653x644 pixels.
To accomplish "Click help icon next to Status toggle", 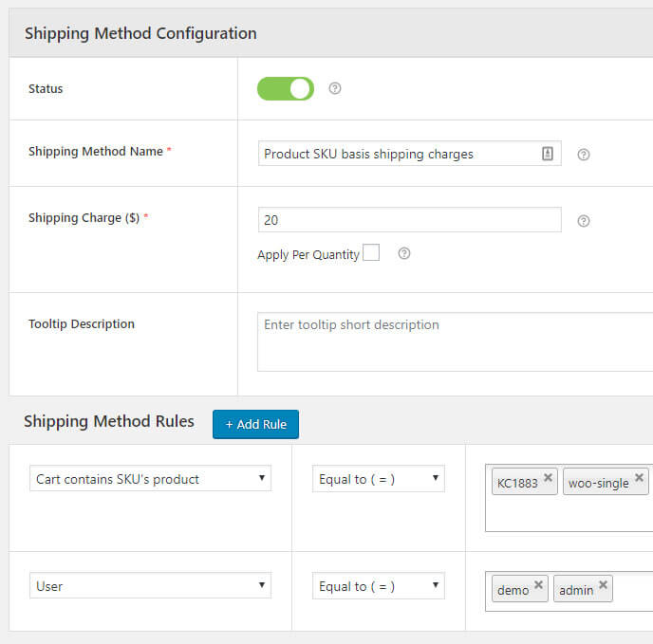I will tap(334, 88).
